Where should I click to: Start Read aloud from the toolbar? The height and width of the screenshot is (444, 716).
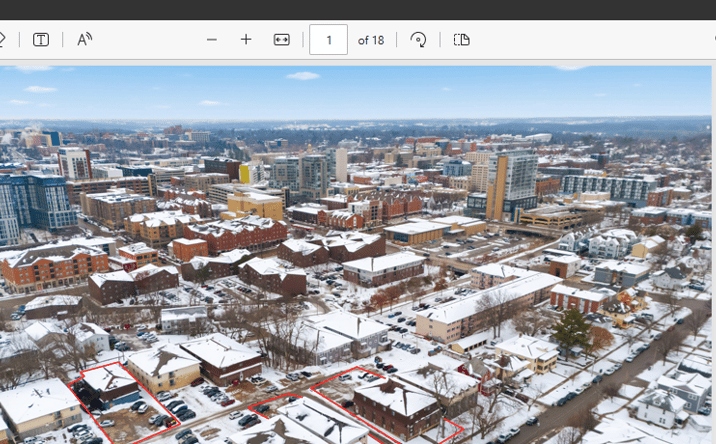[x=84, y=40]
